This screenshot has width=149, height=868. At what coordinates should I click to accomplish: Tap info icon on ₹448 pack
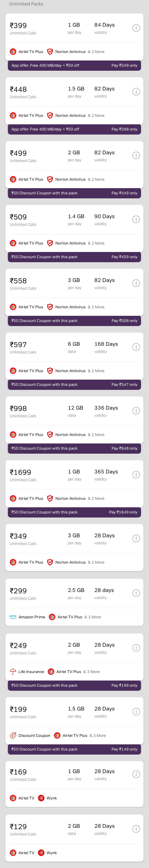(136, 92)
